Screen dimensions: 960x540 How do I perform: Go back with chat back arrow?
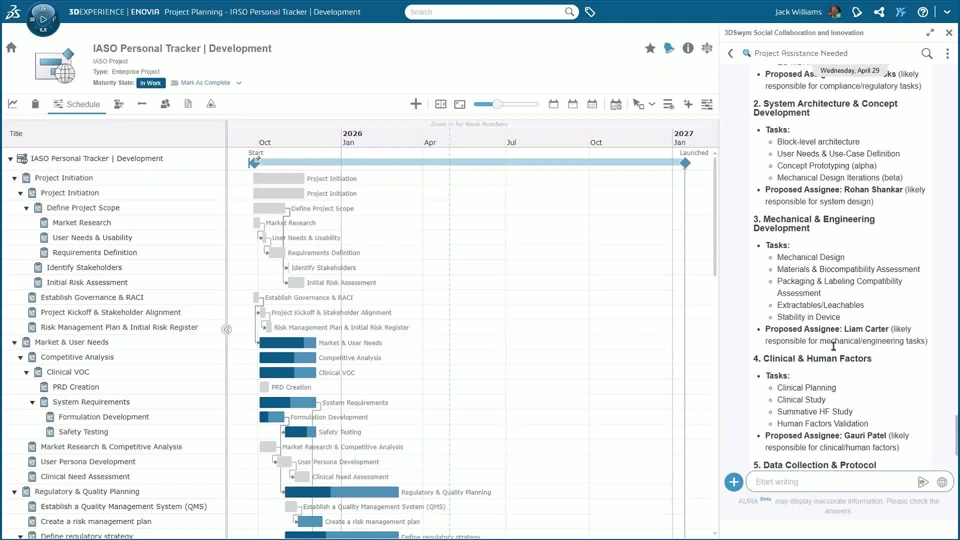coord(730,53)
